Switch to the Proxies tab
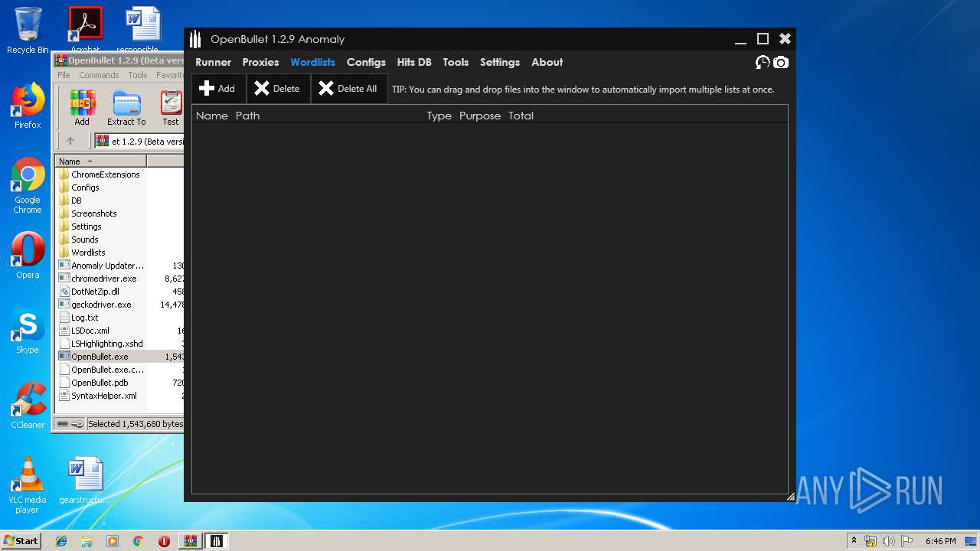The image size is (980, 551). pyautogui.click(x=260, y=62)
